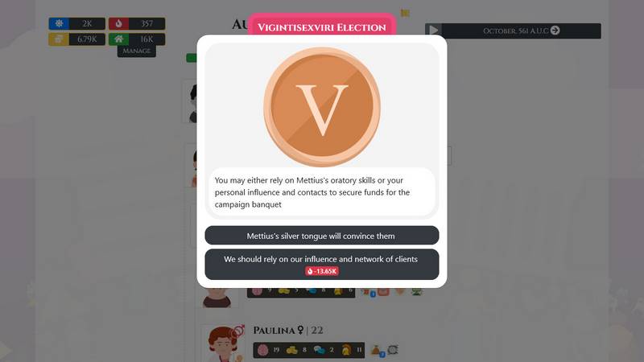Click the yellow coin wealth icon
644x362 pixels.
tap(59, 39)
